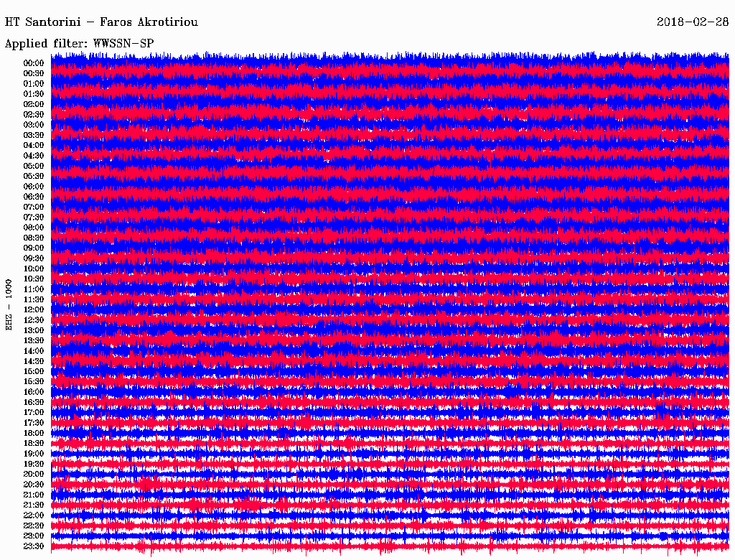Select the 15:00 time label
Image resolution: width=735 pixels, height=560 pixels.
pyautogui.click(x=34, y=371)
